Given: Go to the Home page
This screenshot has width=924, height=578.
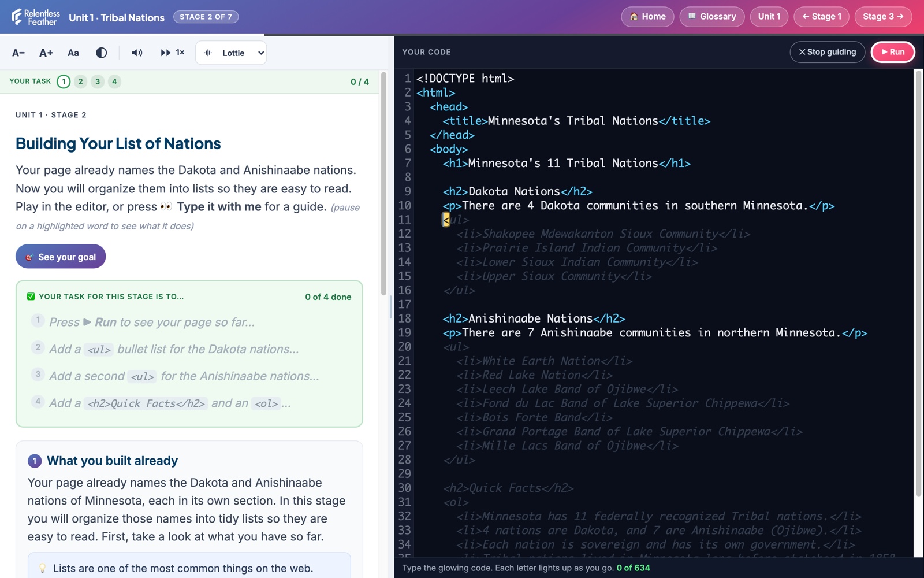Looking at the screenshot, I should click(647, 17).
